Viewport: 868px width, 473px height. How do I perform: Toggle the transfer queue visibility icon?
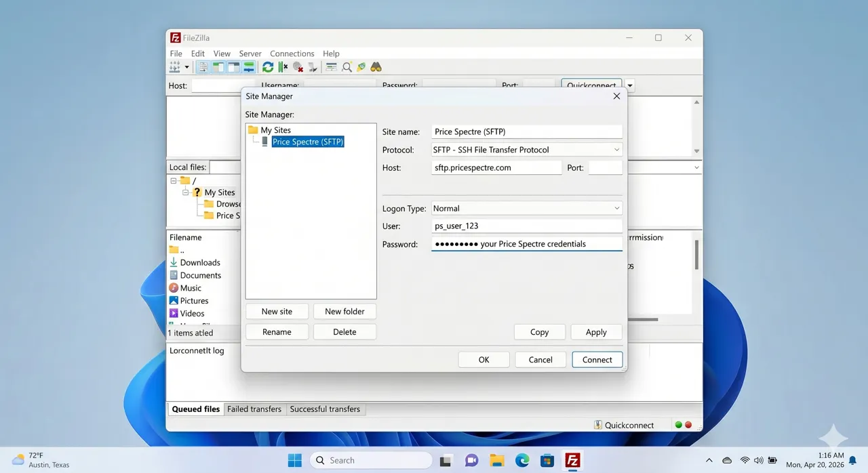click(x=248, y=66)
